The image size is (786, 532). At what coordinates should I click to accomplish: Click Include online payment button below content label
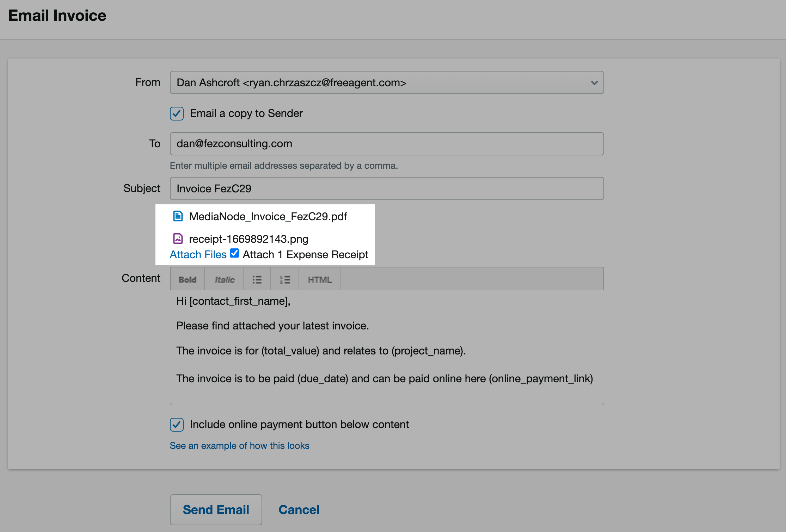click(x=299, y=425)
